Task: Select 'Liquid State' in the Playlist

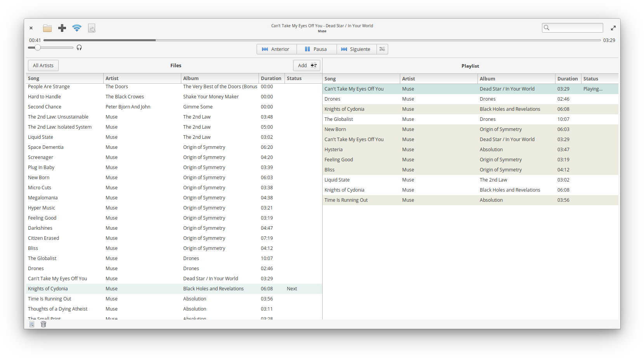Action: coord(470,180)
